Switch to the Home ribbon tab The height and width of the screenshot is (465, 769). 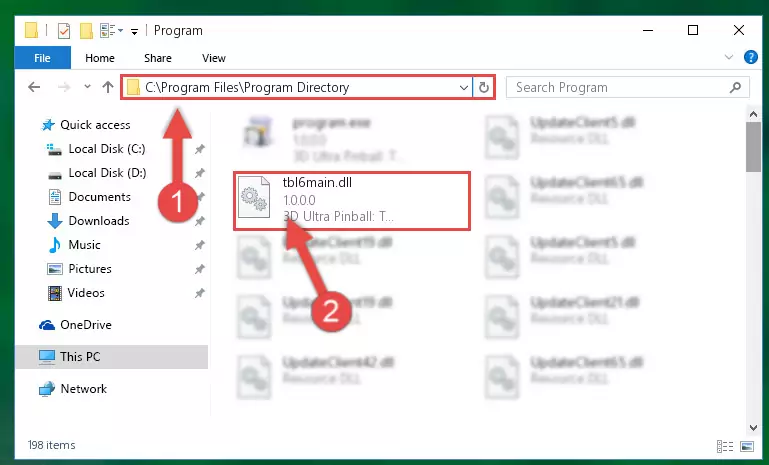[100, 58]
